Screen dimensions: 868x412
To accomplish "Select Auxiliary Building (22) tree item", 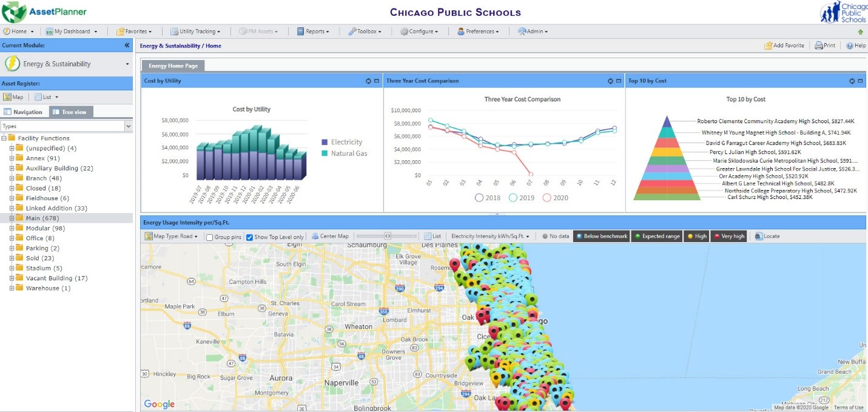I will [59, 169].
